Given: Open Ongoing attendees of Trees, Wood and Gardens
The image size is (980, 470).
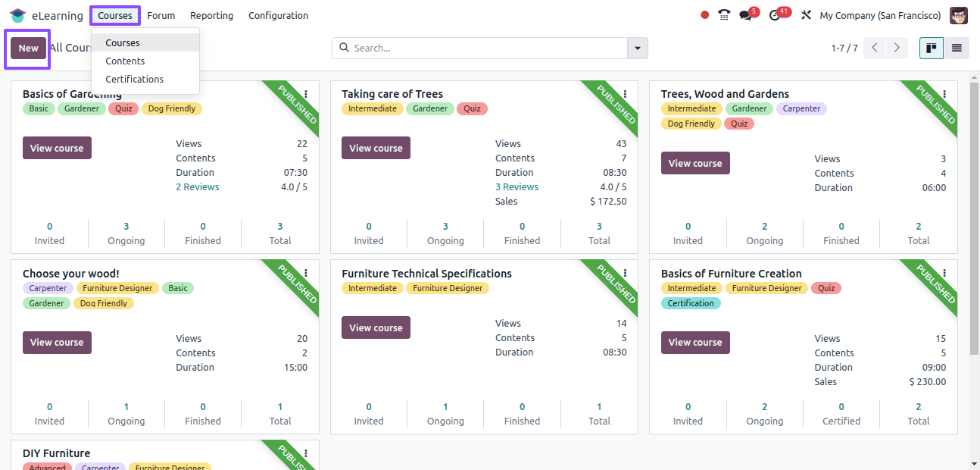Looking at the screenshot, I should point(765,233).
